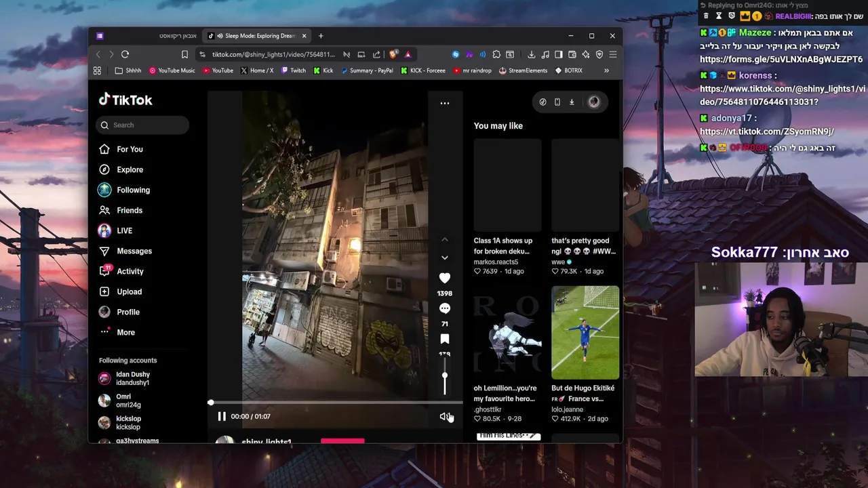Click the Brave Shields lion icon

click(393, 54)
